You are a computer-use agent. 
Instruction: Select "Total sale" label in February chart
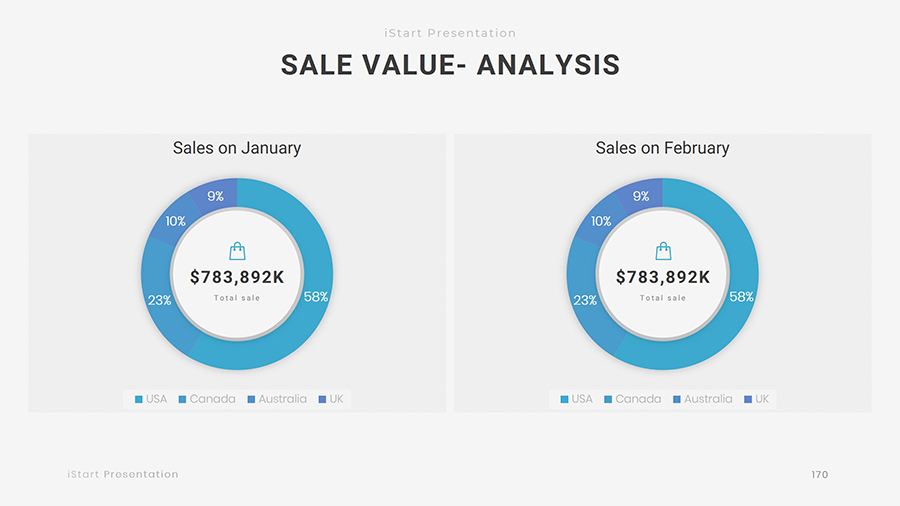[663, 298]
